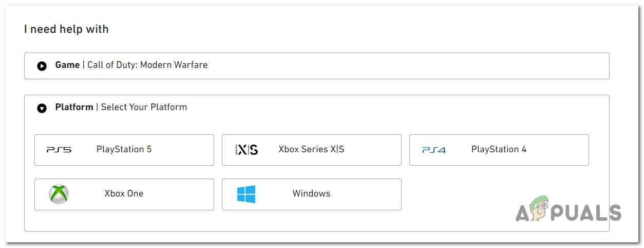The width and height of the screenshot is (644, 248).
Task: Click the bold Game heading label
Action: 67,65
